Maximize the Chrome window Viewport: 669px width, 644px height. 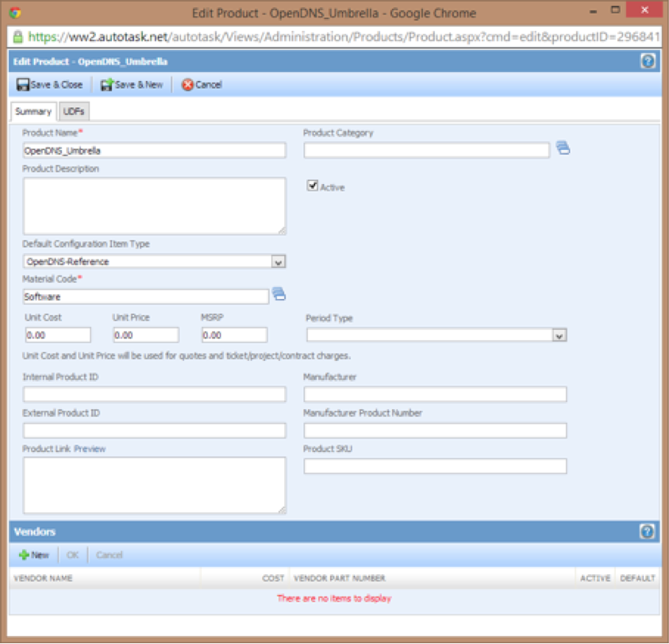(615, 10)
